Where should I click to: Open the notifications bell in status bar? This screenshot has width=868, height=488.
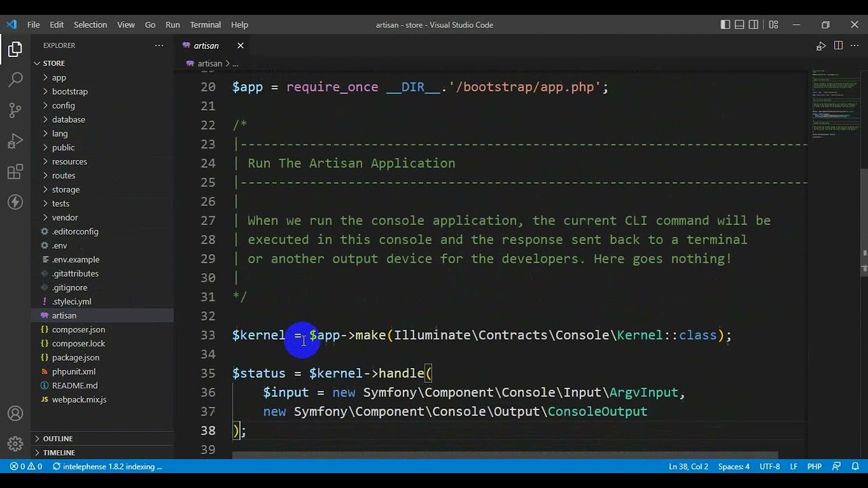pyautogui.click(x=854, y=466)
